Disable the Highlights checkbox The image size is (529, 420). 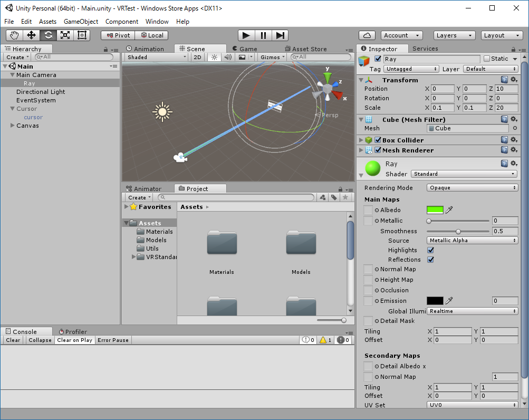[x=430, y=250]
